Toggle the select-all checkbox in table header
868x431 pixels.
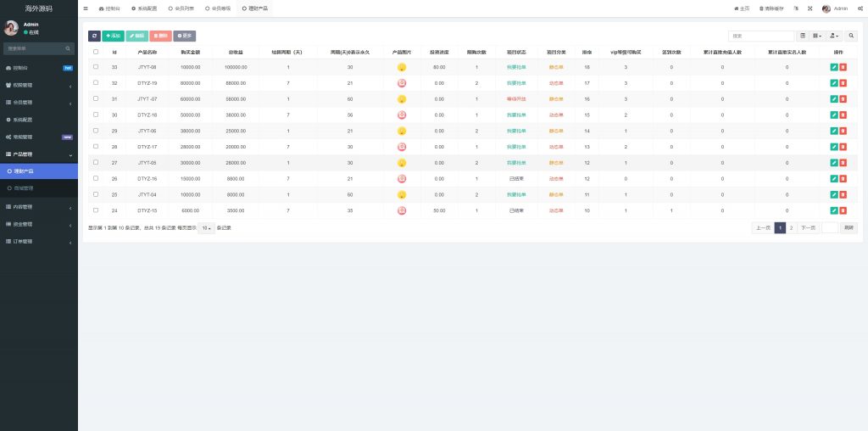tap(96, 52)
